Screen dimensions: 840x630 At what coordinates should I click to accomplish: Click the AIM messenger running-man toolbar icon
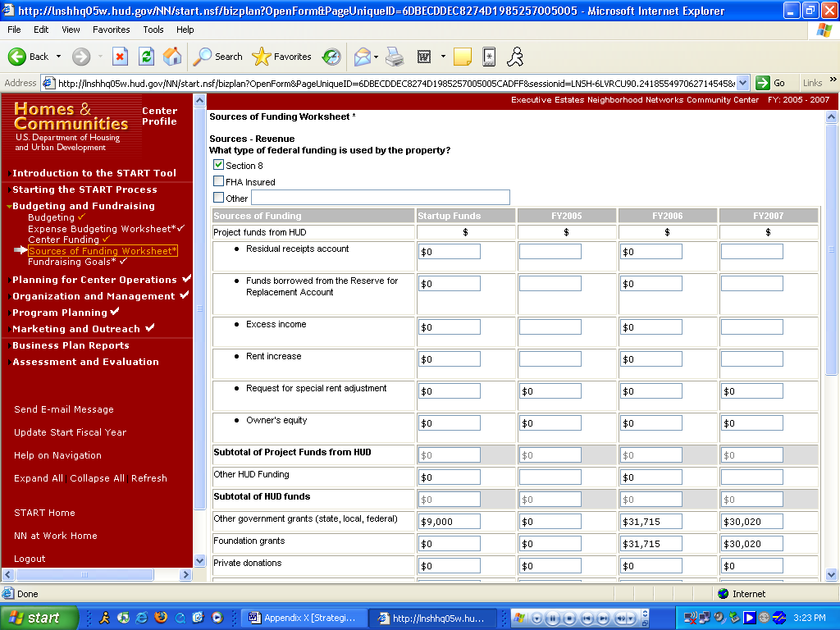click(514, 57)
